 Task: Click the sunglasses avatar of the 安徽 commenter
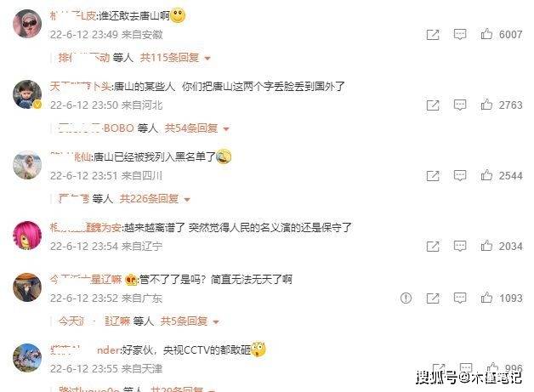(27, 24)
